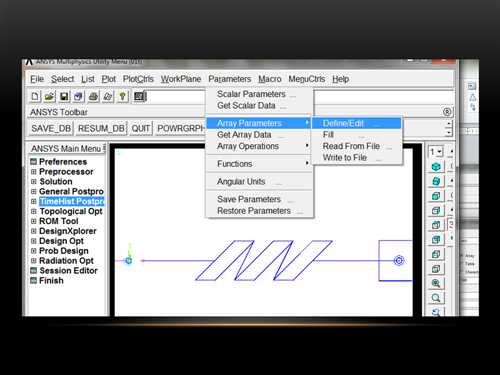Expand the Preprocessor tree node
Screen dimensions: 500x375
[x=33, y=172]
